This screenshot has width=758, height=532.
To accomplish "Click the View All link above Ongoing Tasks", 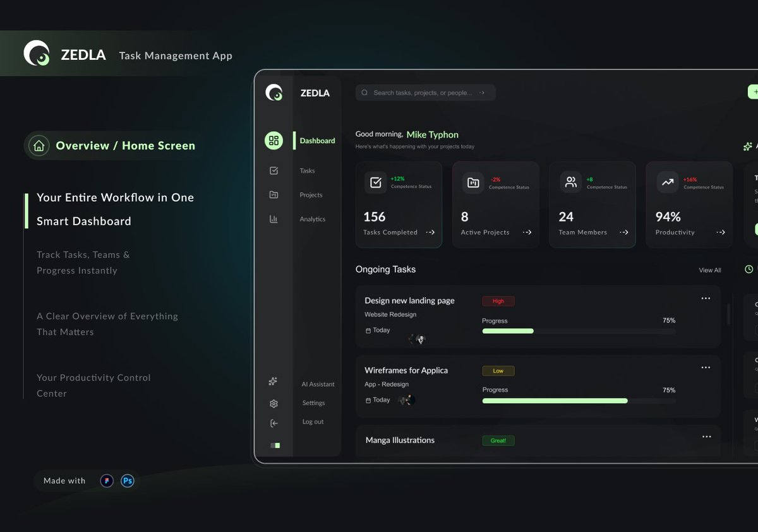I will point(709,269).
